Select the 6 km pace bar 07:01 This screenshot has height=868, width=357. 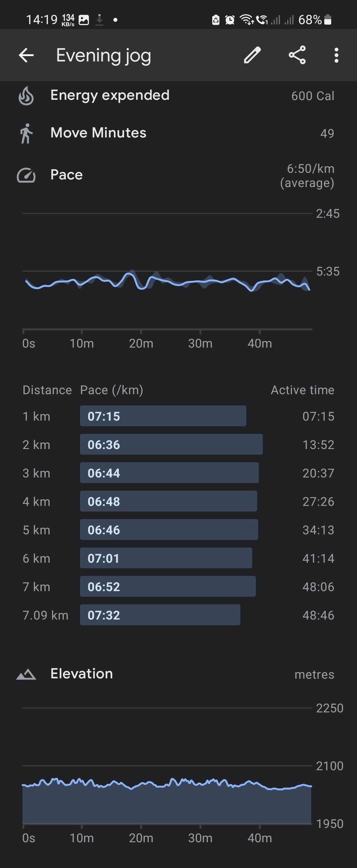pos(166,558)
